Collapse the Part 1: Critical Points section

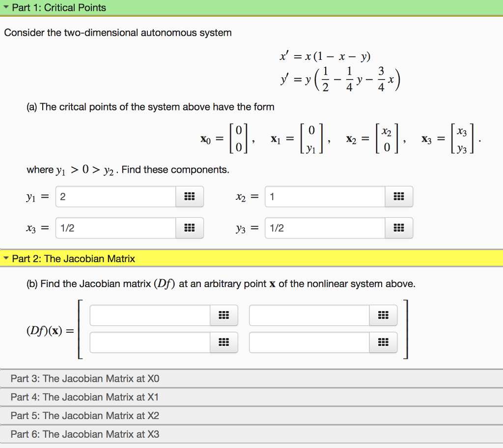6,7
